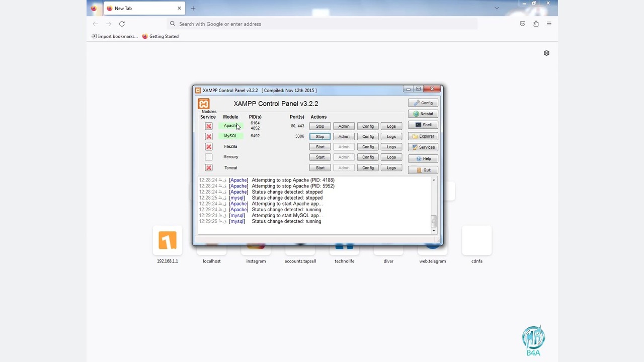Click the Mercury module name label

click(x=231, y=157)
